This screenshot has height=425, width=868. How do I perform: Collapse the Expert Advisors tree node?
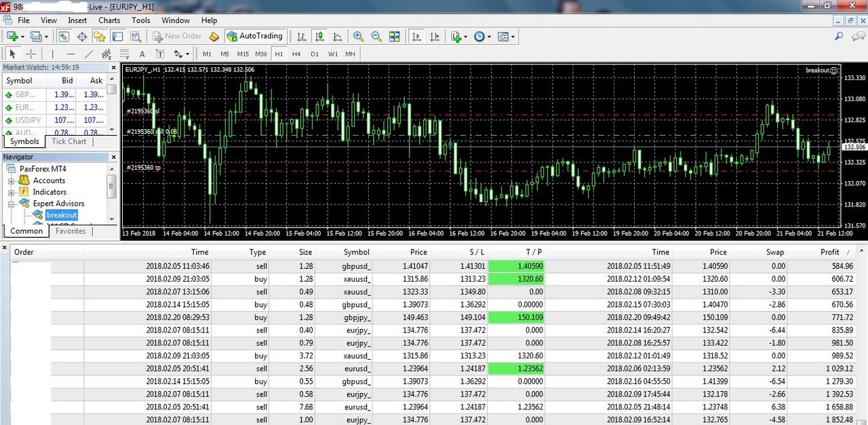click(x=12, y=204)
